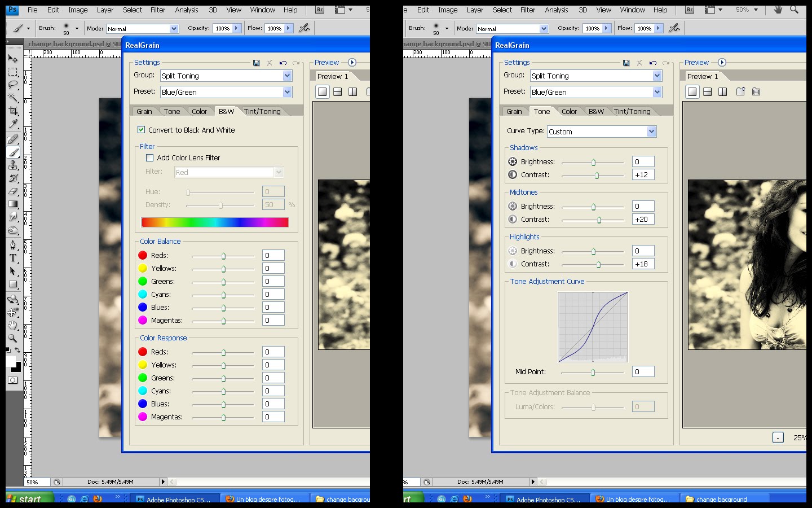
Task: Click the Hand icon in right application bar
Action: pos(778,10)
